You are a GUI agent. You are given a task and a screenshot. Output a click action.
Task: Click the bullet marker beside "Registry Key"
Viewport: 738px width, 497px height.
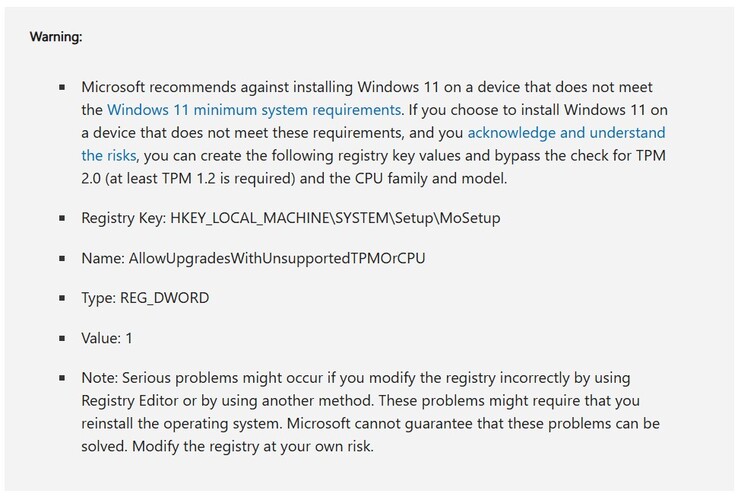[62, 217]
